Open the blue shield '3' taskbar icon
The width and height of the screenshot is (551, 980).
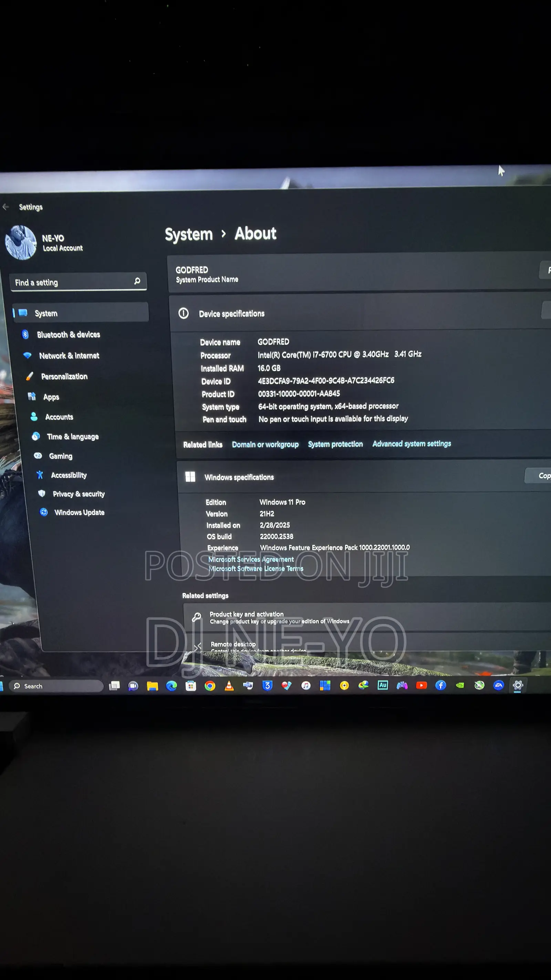267,685
